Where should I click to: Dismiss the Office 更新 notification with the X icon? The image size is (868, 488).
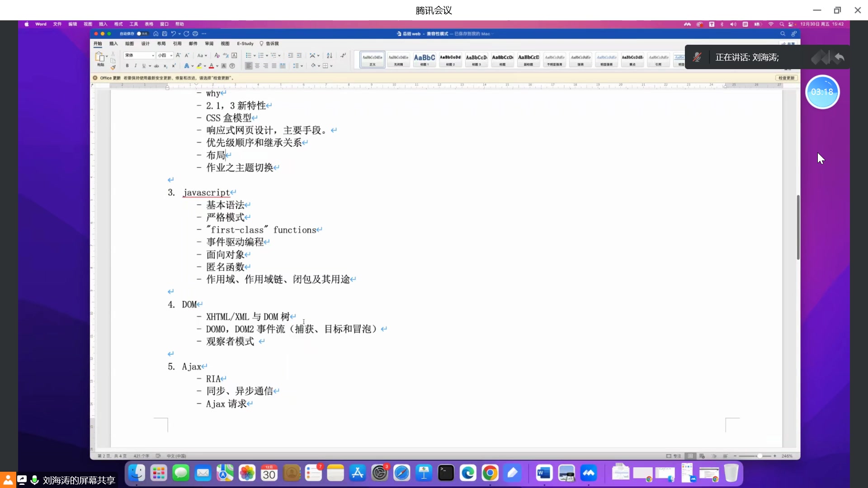pos(95,78)
